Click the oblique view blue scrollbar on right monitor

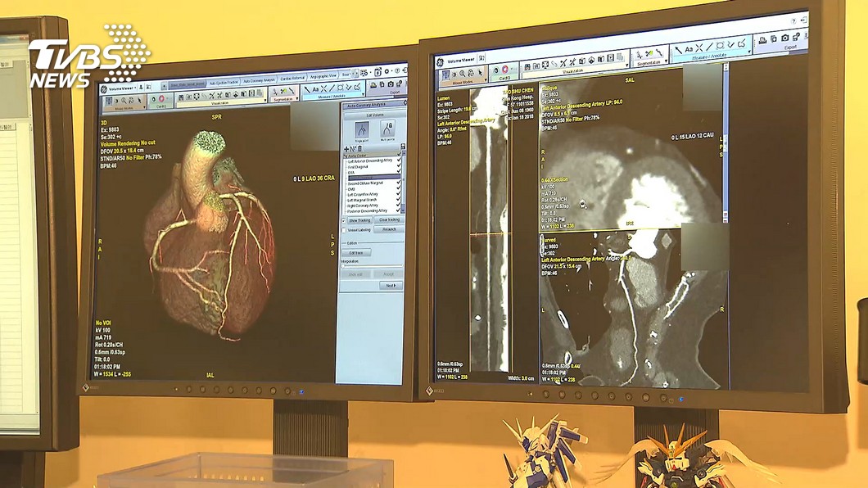[726, 142]
